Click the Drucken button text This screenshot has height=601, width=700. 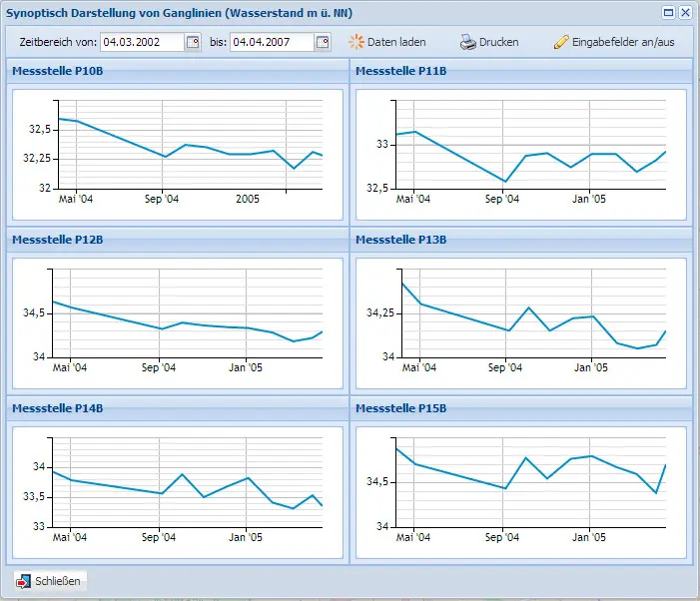[498, 42]
